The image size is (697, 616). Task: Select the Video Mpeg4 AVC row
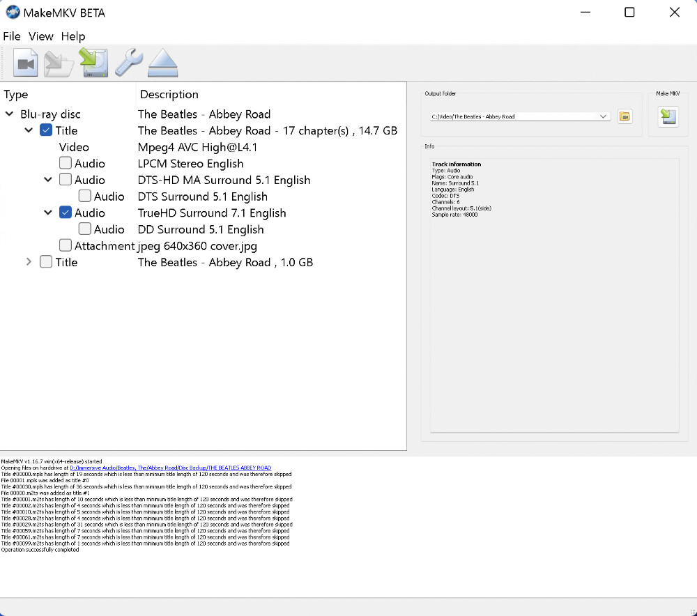[x=203, y=147]
